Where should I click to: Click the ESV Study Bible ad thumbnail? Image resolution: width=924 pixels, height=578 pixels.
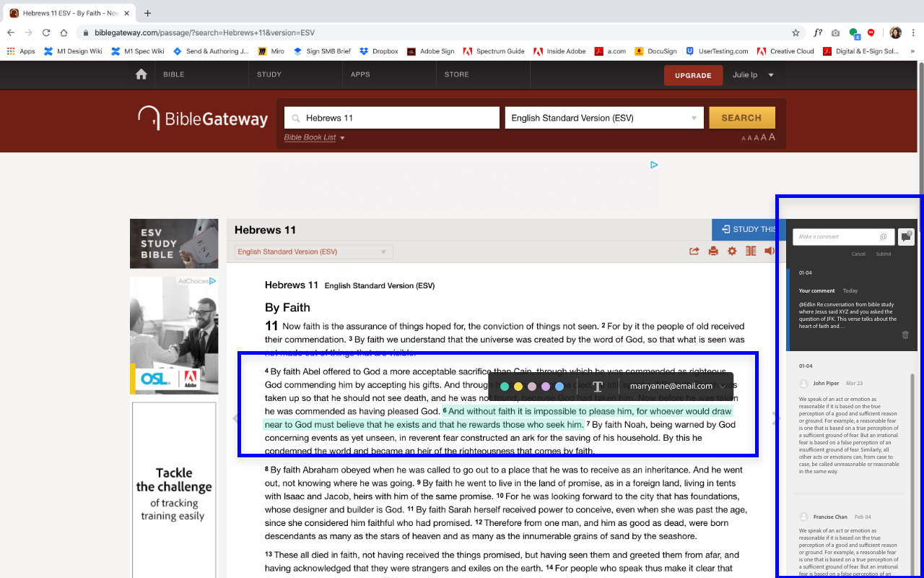174,243
